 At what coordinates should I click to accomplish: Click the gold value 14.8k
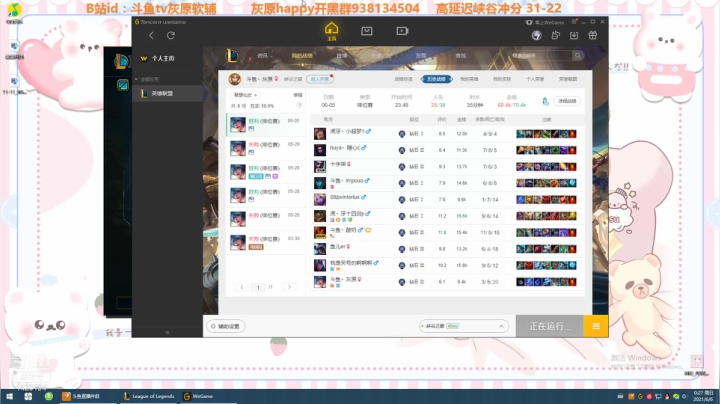coord(461,183)
